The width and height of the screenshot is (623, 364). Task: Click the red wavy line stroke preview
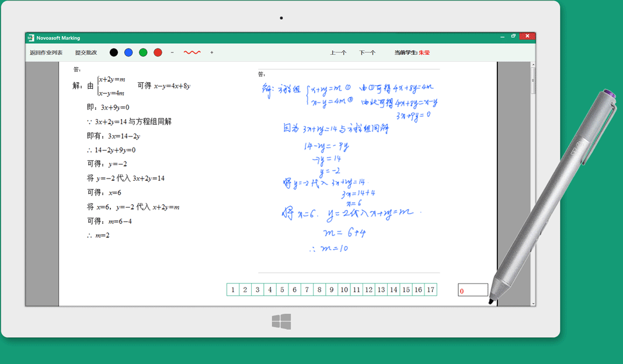coord(192,52)
